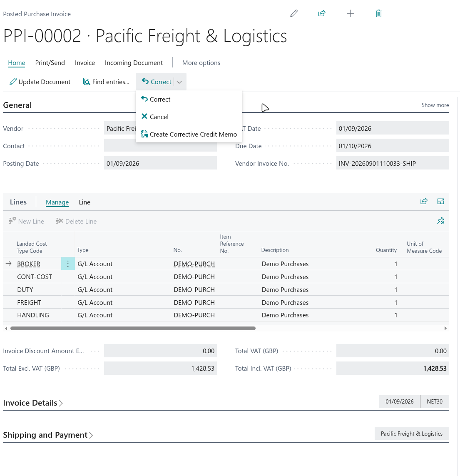Click Find entries... action
460x476 pixels.
[x=106, y=82]
